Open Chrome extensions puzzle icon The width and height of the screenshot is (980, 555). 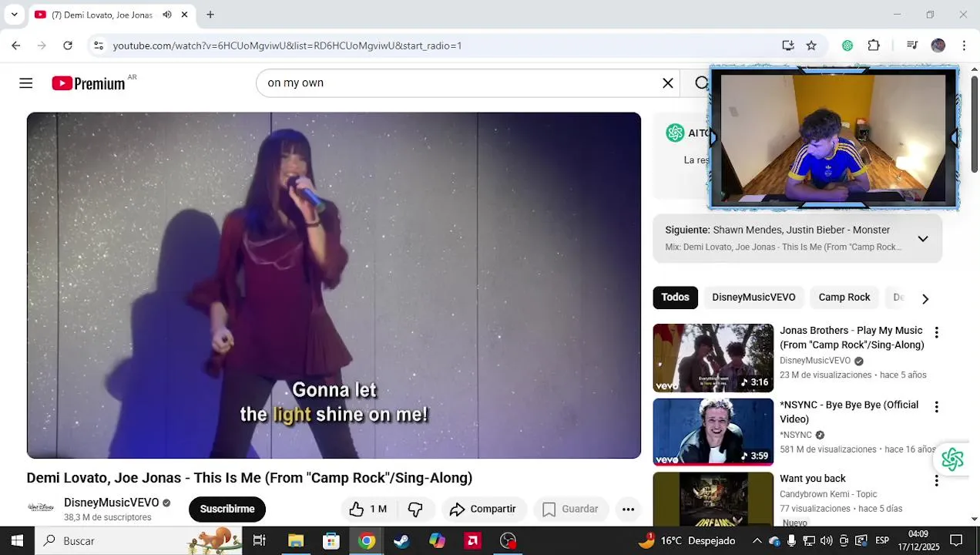pyautogui.click(x=874, y=45)
